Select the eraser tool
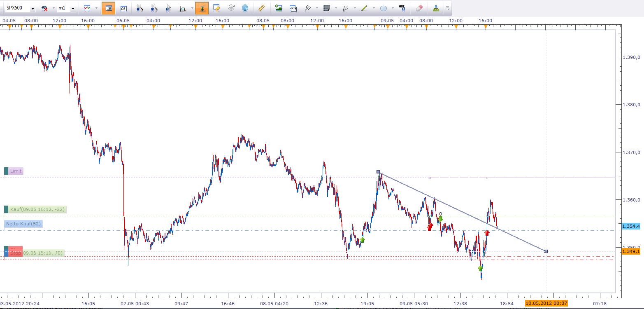 coord(419,8)
